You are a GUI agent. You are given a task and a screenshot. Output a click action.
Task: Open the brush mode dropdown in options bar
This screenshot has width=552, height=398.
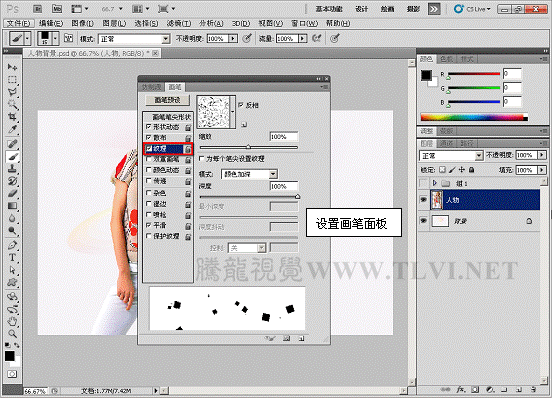[165, 39]
